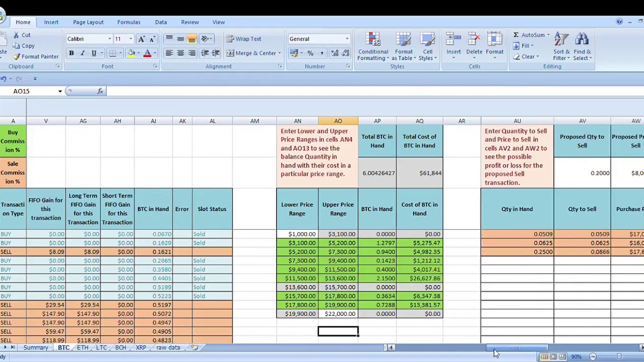Viewport: 644px width, 362px height.
Task: Toggle Italic formatting
Action: coord(83,53)
